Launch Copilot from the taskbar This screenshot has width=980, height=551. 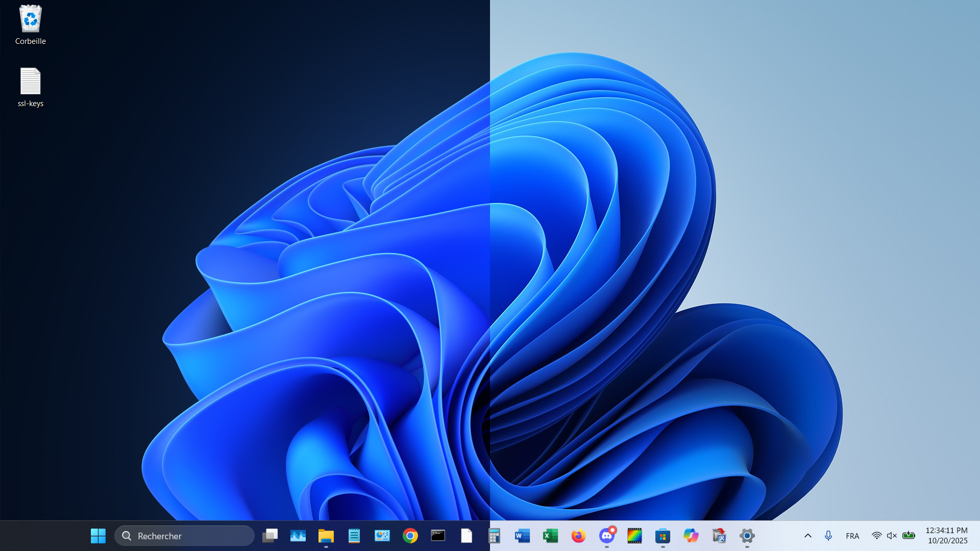pos(690,536)
